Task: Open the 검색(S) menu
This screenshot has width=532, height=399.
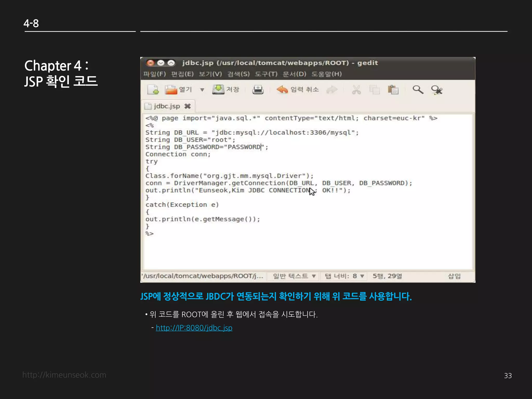Action: tap(238, 74)
